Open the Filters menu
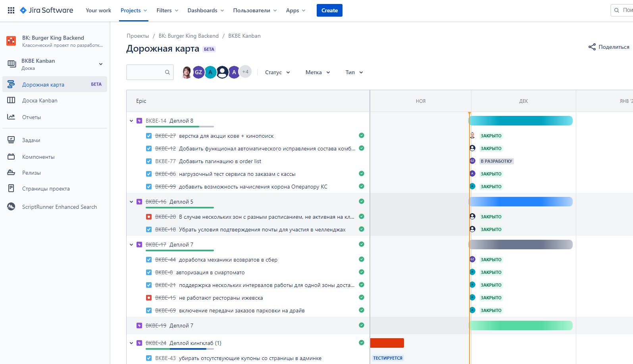 [167, 10]
